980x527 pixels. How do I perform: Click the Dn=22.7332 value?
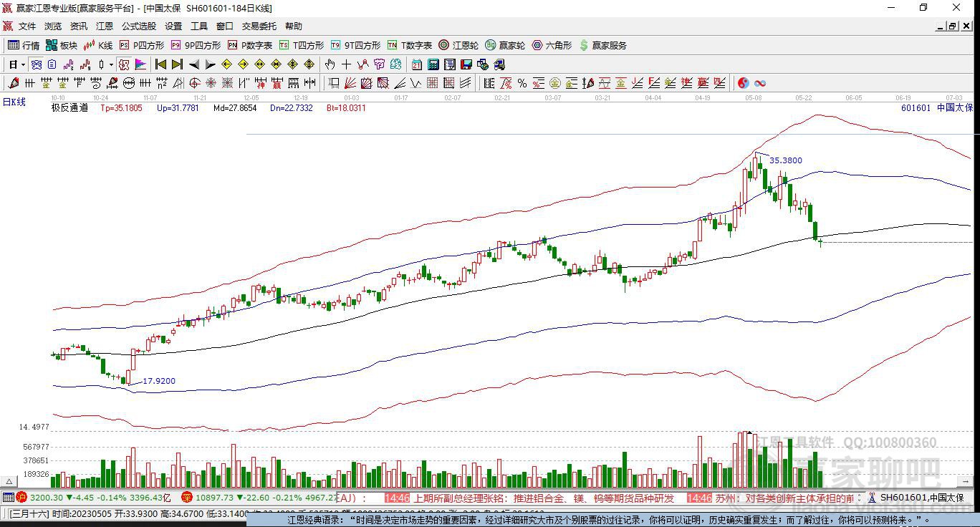tap(292, 108)
